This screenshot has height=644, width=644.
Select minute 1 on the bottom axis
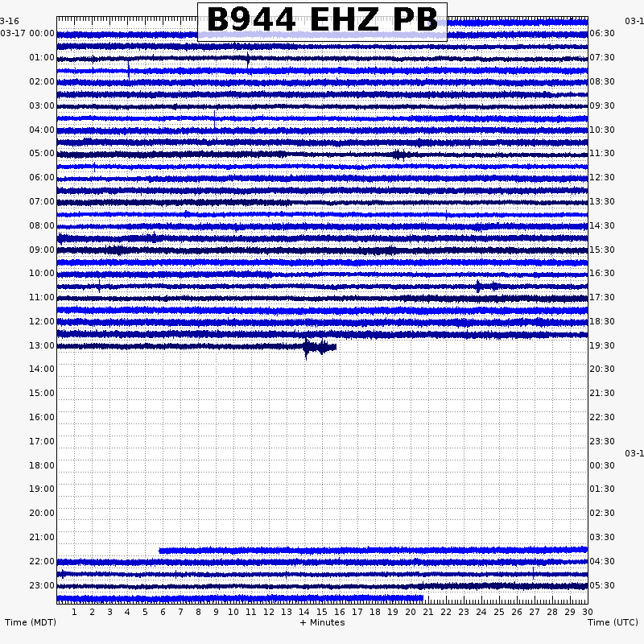point(74,613)
